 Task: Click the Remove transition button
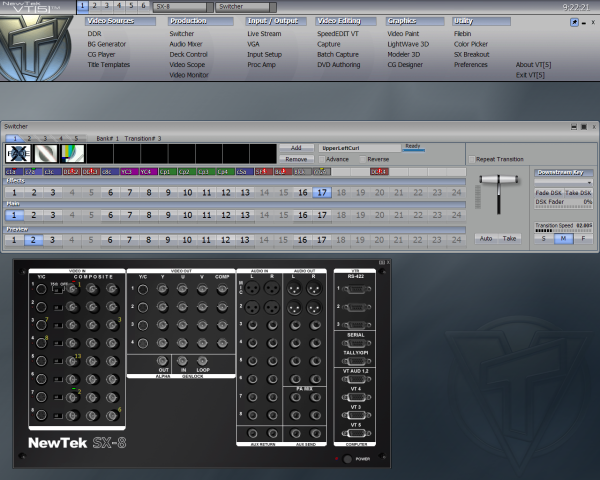coord(296,159)
